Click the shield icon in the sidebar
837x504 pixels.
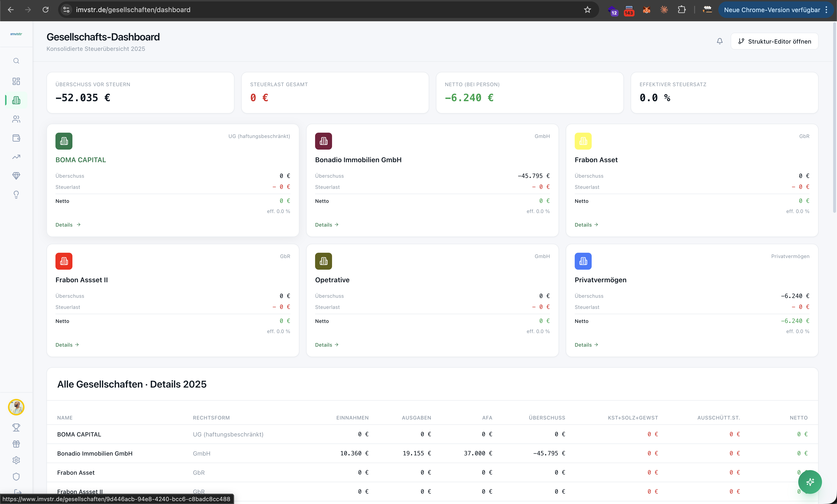[16, 476]
